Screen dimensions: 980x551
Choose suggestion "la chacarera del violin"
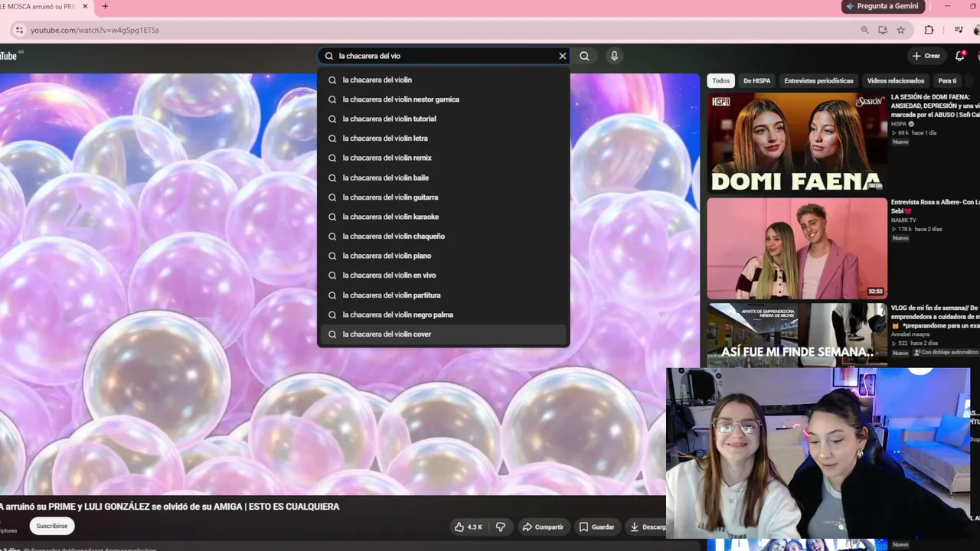point(443,80)
